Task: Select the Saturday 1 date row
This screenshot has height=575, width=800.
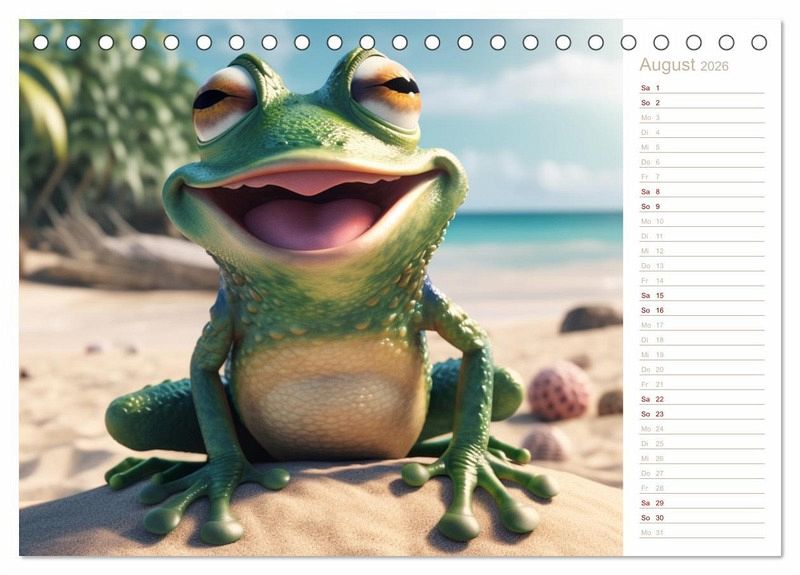Action: [x=701, y=88]
